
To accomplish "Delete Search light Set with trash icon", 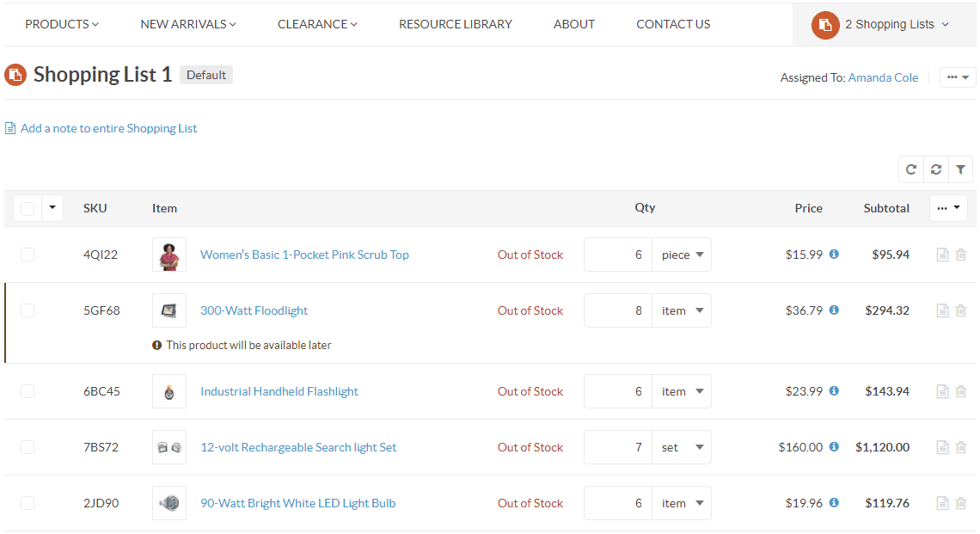I will [961, 447].
